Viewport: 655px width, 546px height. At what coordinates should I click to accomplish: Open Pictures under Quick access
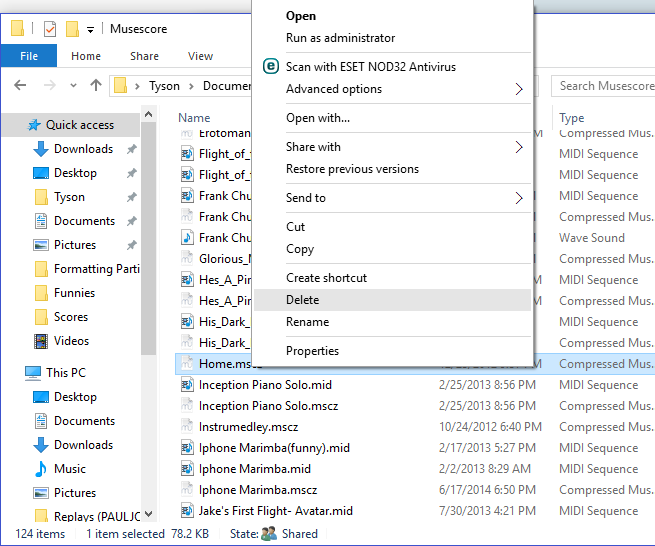(x=75, y=245)
